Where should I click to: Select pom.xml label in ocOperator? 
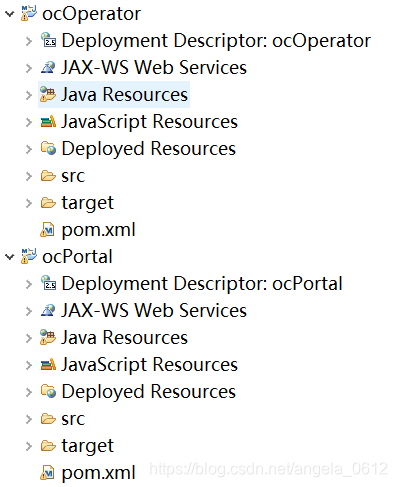[x=99, y=230]
